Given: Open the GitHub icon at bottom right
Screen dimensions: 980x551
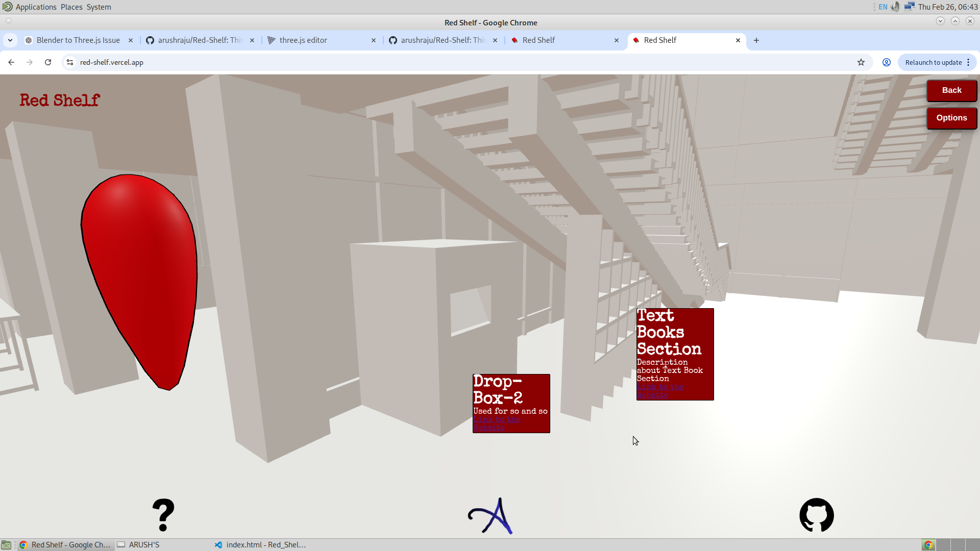Looking at the screenshot, I should coord(817,515).
